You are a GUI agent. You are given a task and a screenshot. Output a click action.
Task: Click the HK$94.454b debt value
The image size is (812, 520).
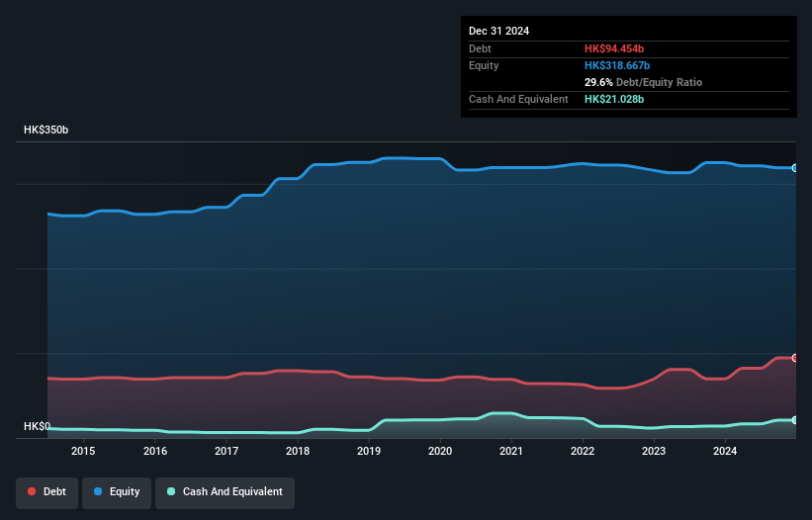tap(614, 48)
